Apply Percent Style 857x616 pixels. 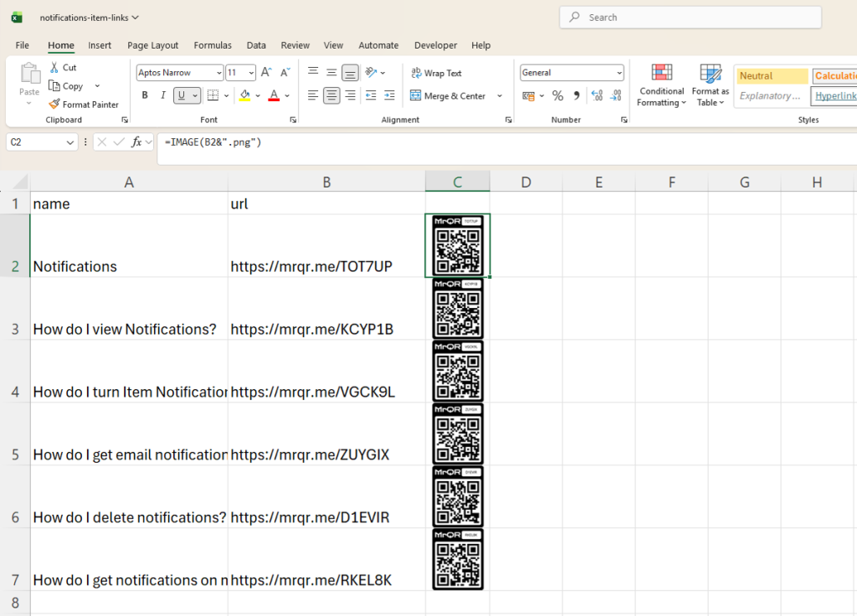click(x=557, y=96)
